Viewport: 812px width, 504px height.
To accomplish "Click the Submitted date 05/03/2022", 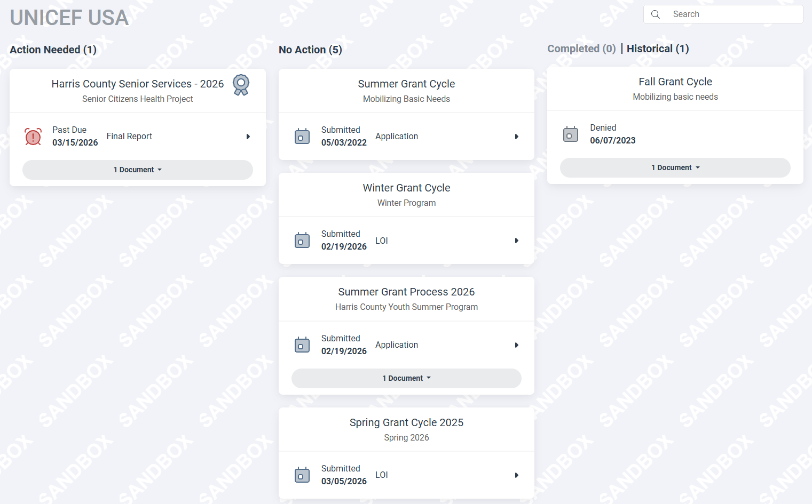I will tap(344, 143).
